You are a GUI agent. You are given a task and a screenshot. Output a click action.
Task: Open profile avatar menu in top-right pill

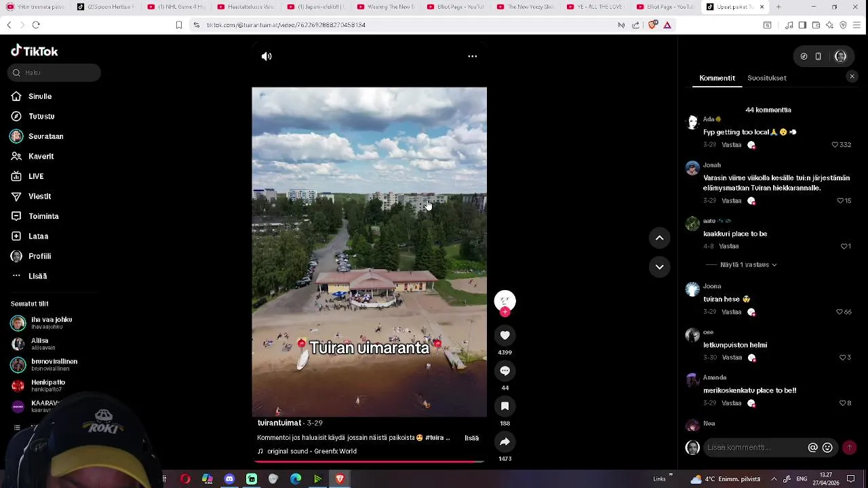pyautogui.click(x=840, y=56)
